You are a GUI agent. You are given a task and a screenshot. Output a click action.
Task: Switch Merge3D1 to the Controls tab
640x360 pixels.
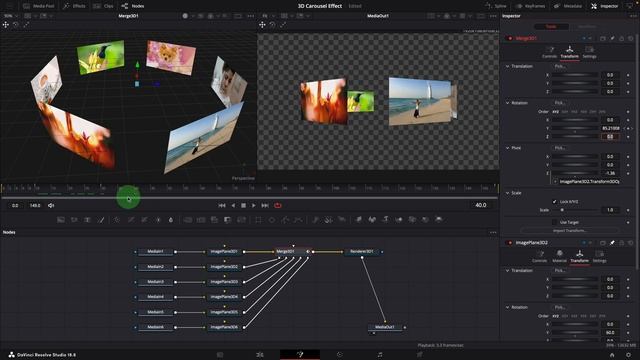[x=549, y=52]
